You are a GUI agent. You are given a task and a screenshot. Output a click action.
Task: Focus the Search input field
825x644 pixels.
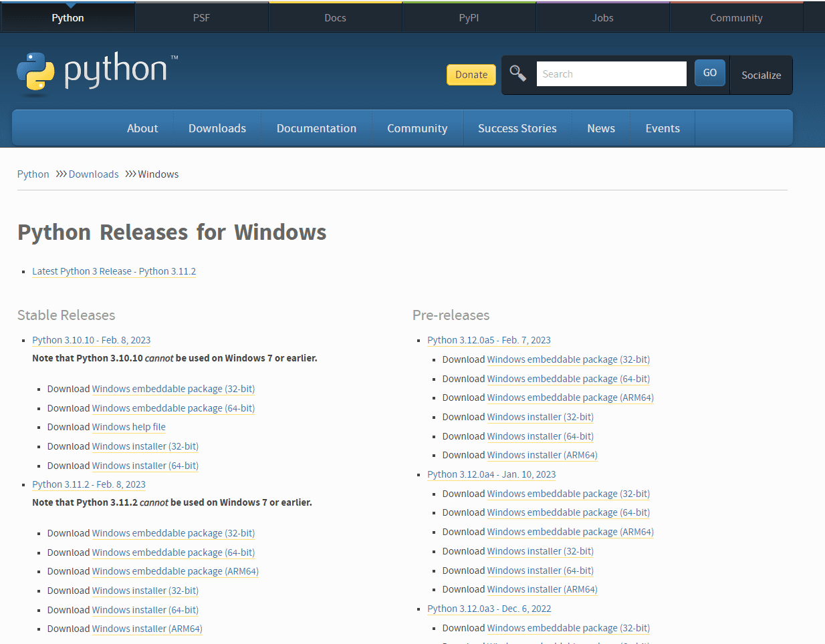click(x=611, y=73)
